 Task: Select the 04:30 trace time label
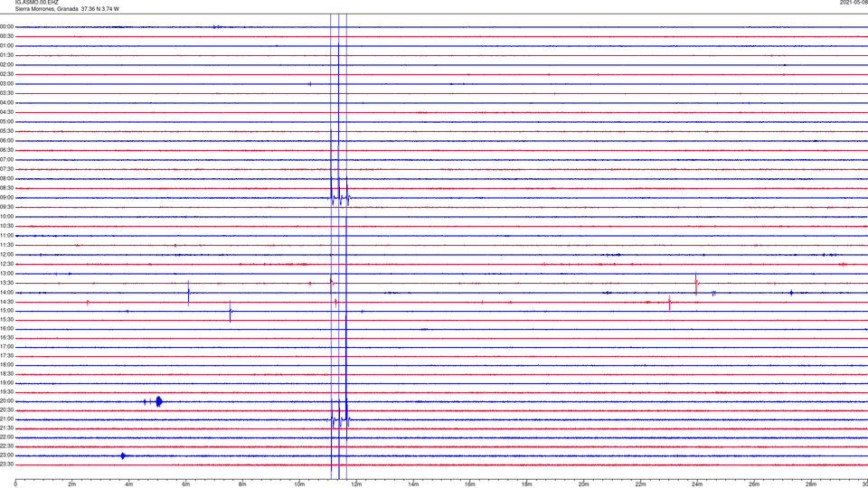pyautogui.click(x=6, y=112)
